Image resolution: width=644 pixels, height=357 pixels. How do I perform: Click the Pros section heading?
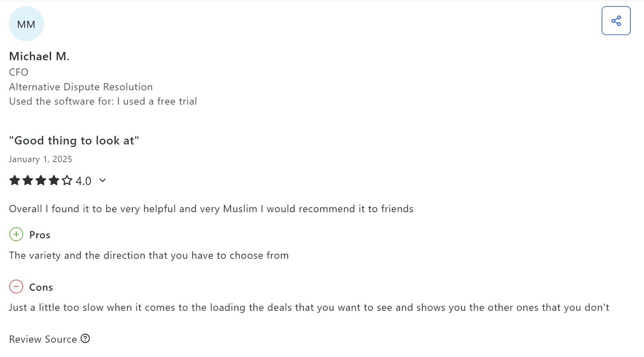point(40,235)
